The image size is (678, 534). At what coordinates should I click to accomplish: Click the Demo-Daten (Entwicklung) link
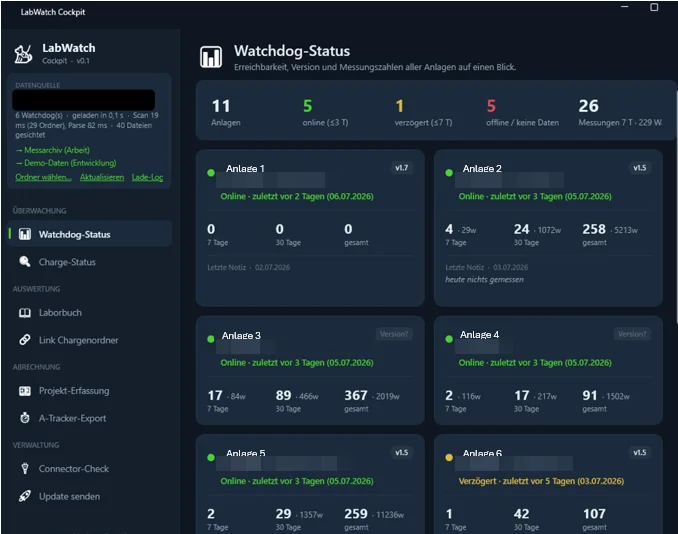[66, 163]
